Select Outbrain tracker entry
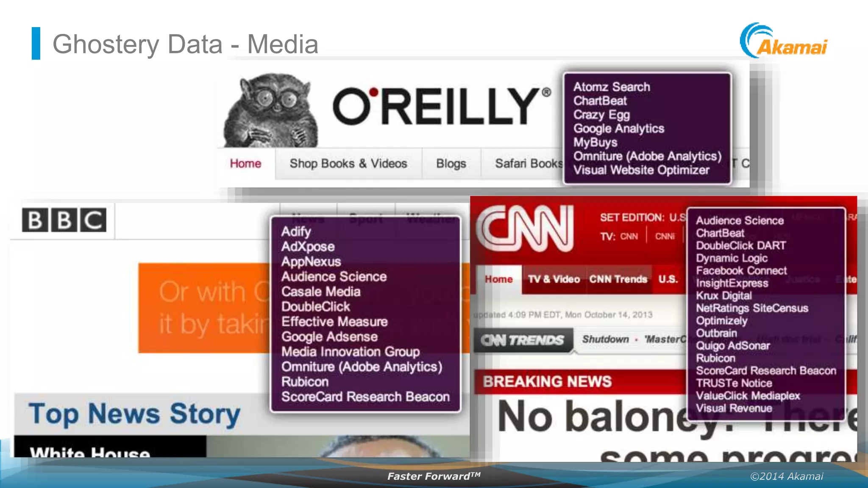 click(716, 333)
